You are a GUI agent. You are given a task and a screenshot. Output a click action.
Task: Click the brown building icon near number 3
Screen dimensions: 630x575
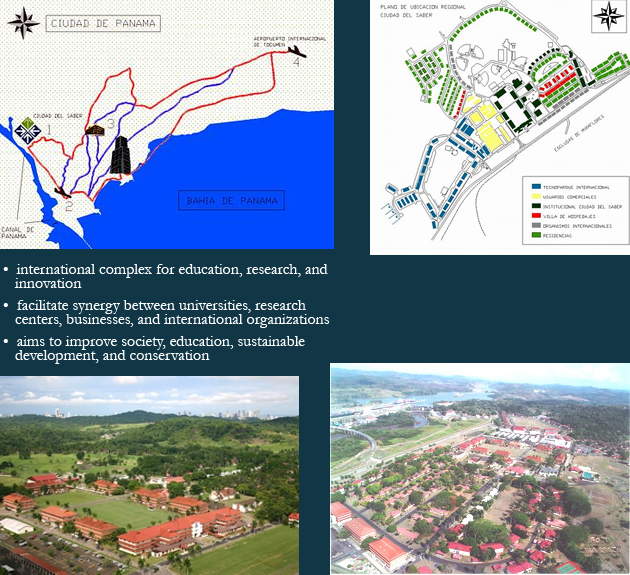(x=96, y=130)
